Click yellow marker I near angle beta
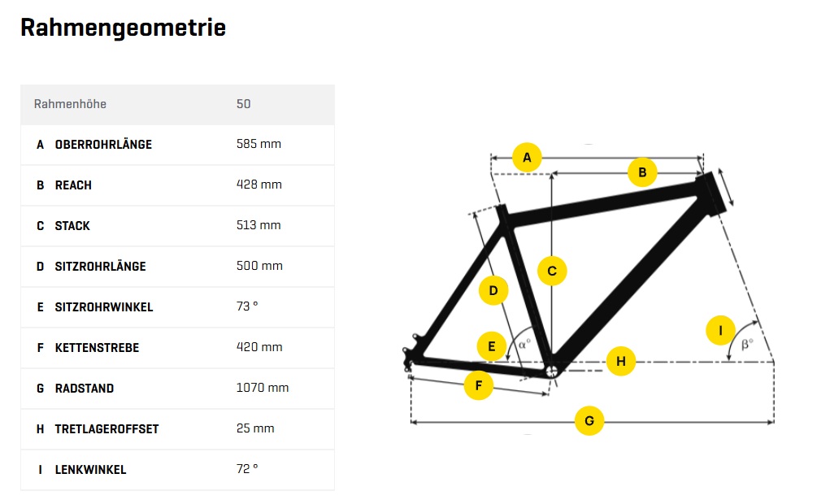 click(x=720, y=330)
